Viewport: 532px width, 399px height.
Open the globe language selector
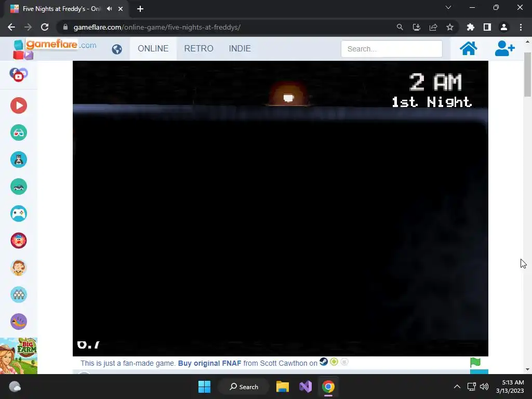(117, 49)
